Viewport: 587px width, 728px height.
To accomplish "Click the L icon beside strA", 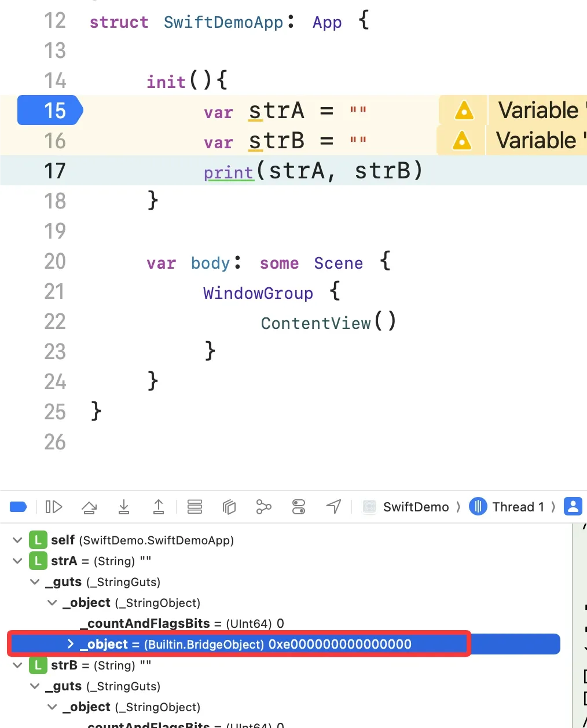I will [x=38, y=561].
